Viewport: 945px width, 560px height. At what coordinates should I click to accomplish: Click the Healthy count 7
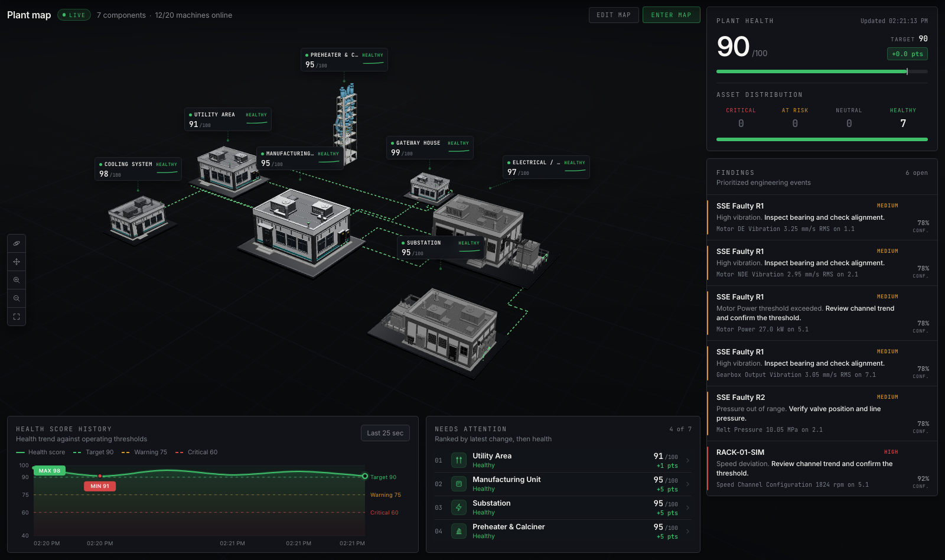tap(903, 123)
